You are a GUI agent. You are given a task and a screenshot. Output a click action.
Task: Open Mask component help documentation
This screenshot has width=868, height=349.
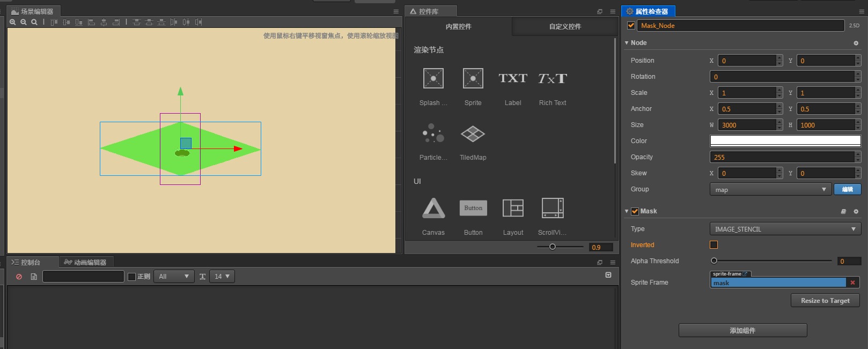[843, 212]
